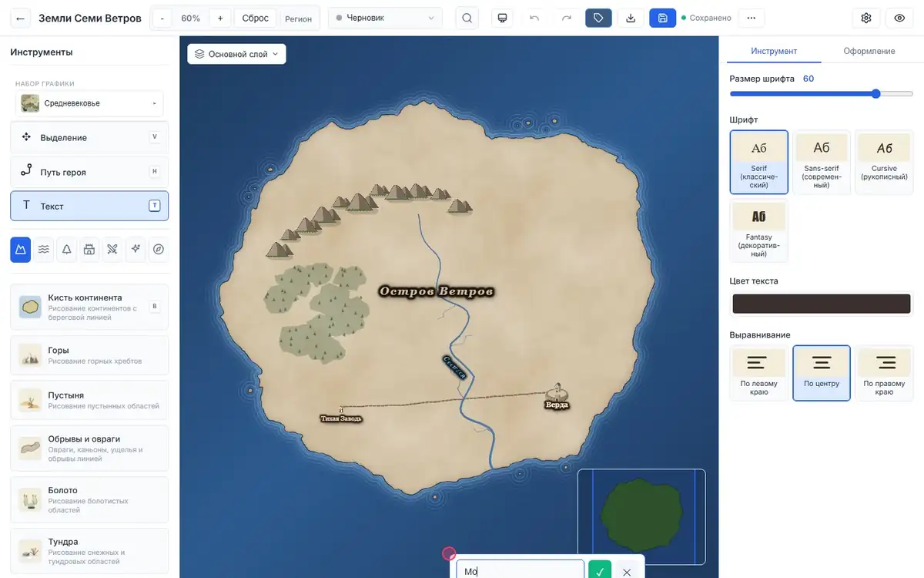
Task: Open the Основной слой layer dropdown
Action: pos(237,54)
